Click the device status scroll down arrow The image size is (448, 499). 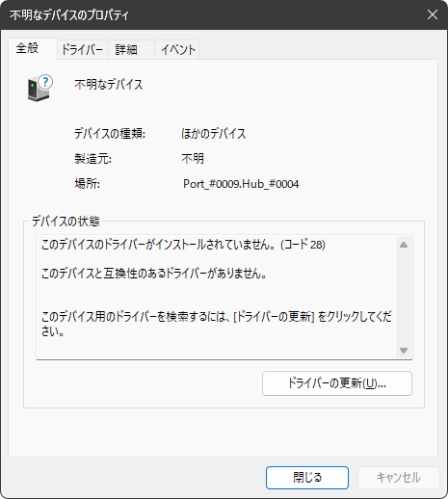point(404,351)
